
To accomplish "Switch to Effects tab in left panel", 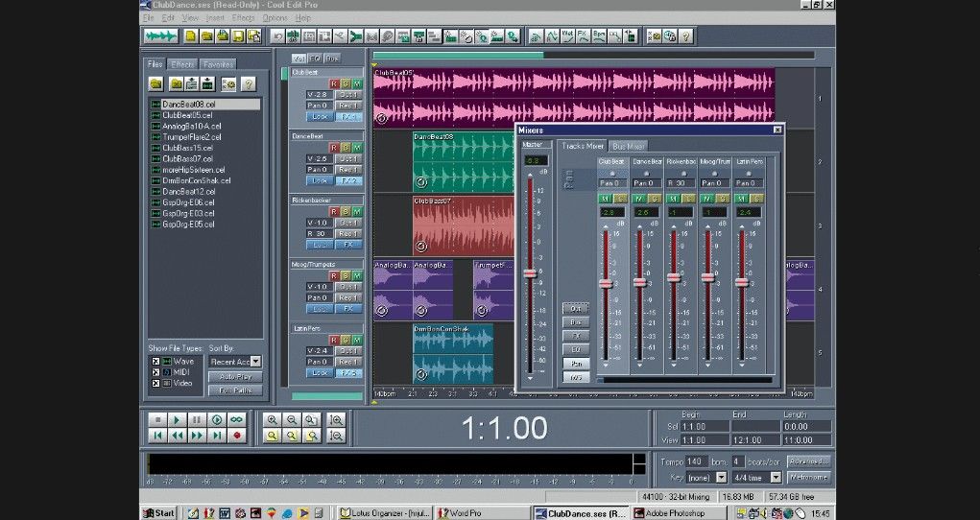I will pyautogui.click(x=182, y=64).
